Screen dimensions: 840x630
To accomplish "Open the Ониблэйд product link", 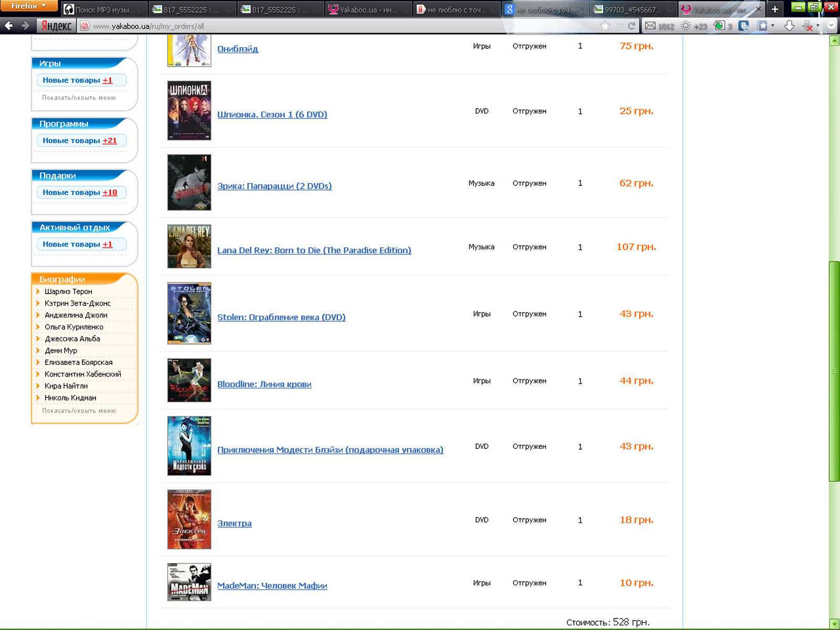I will click(x=238, y=49).
